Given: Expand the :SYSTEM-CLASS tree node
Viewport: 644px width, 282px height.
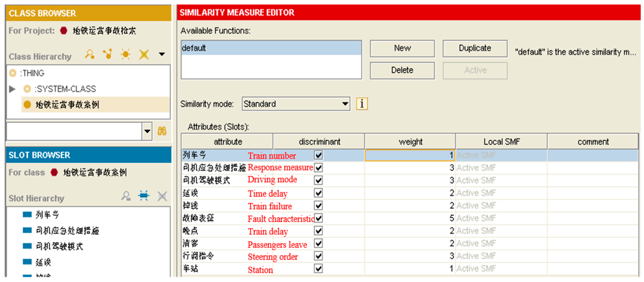Looking at the screenshot, I should (12, 89).
